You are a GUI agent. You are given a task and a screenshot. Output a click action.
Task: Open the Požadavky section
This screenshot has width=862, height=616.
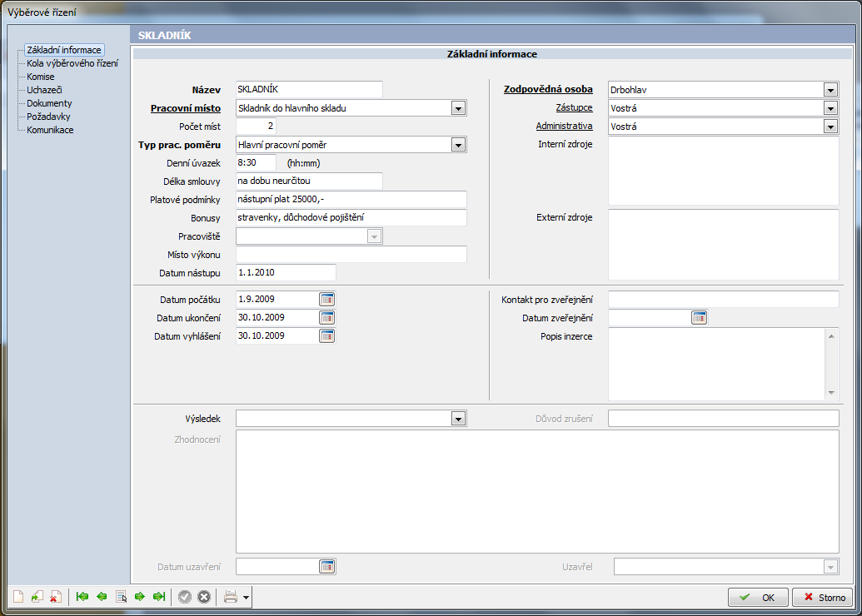click(48, 117)
